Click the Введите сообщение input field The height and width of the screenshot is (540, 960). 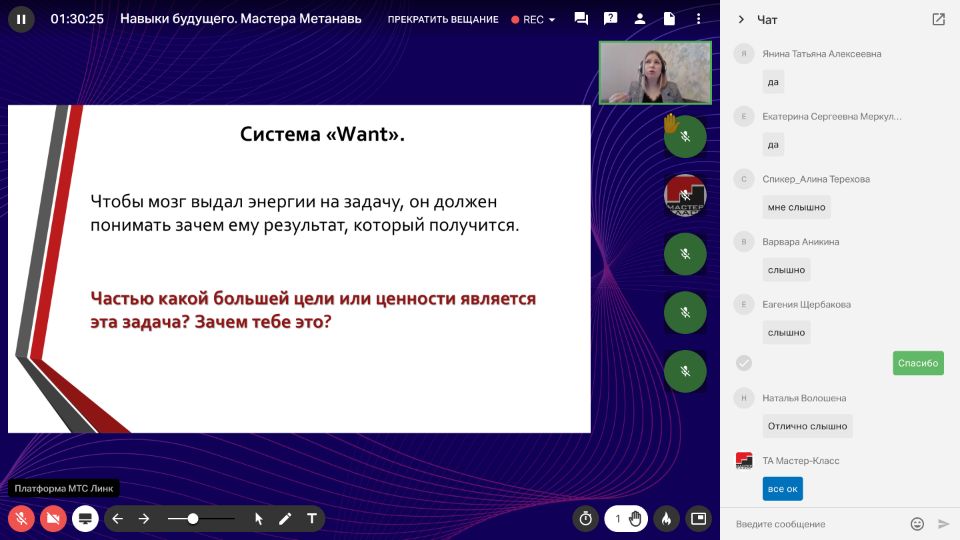click(818, 524)
